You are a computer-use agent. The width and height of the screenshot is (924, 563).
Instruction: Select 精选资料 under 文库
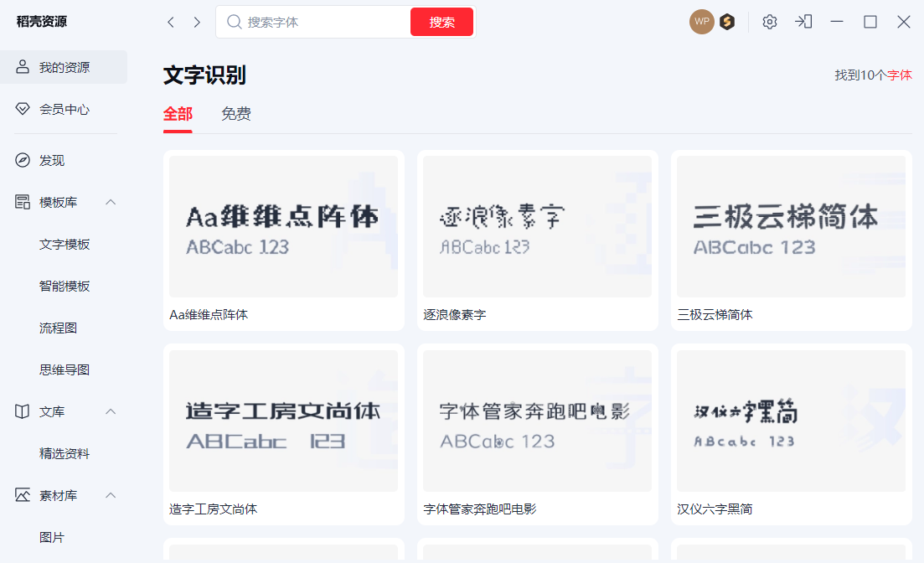[x=65, y=453]
